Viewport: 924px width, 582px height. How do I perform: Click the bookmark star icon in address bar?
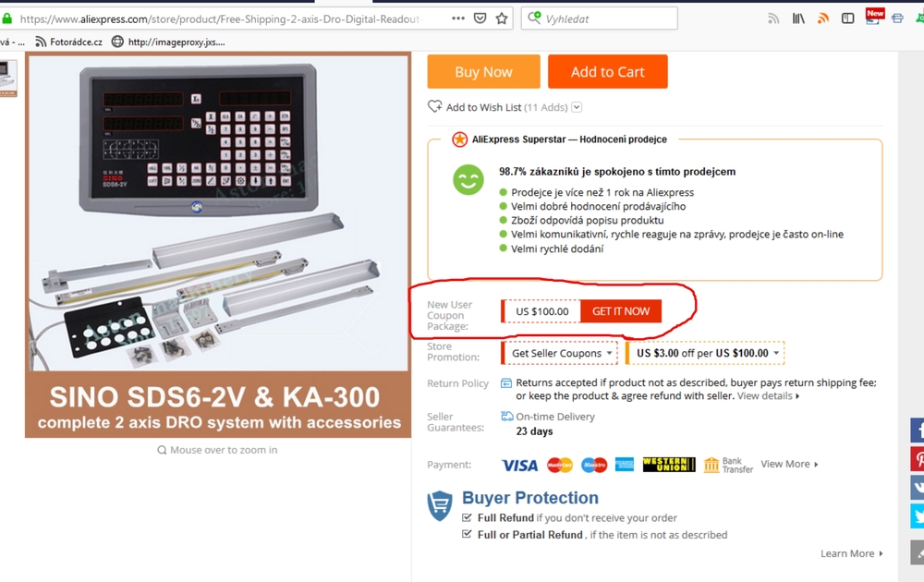(502, 18)
